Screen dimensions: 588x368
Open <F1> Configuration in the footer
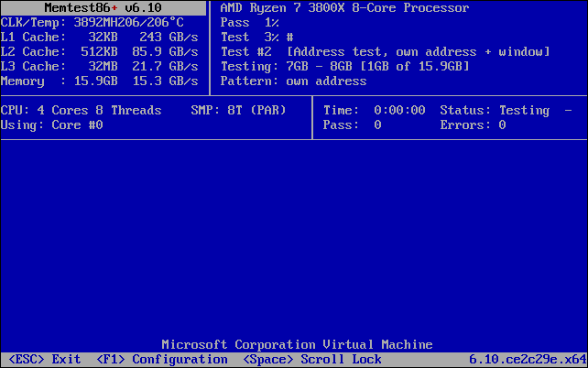point(162,360)
